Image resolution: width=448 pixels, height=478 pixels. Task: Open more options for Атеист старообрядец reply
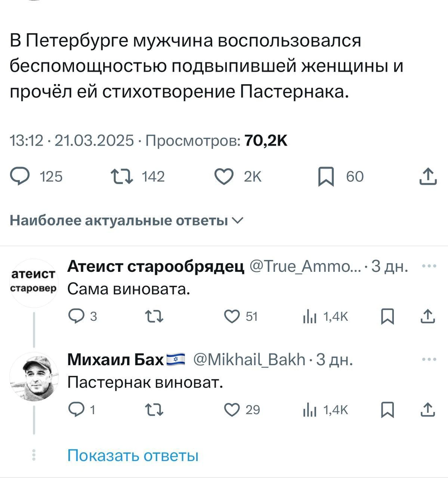point(429,266)
